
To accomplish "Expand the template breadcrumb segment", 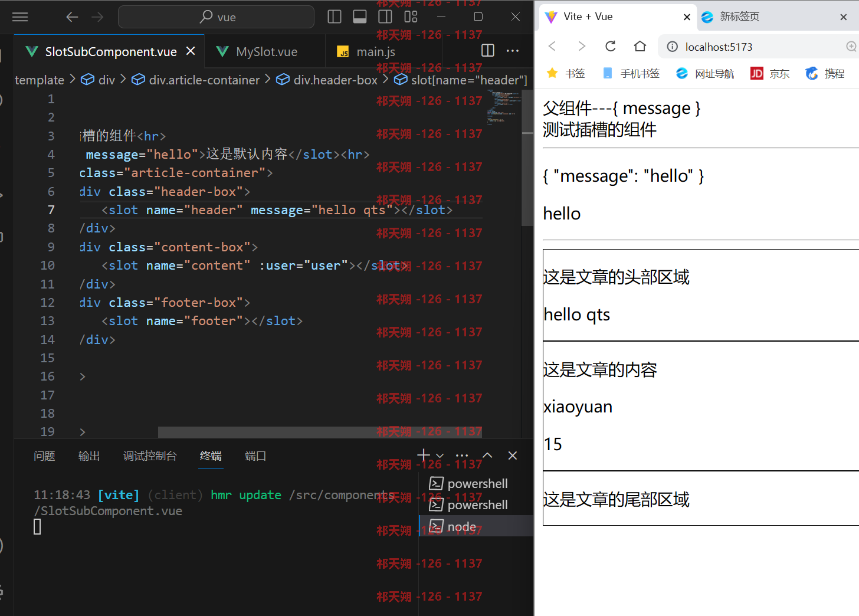I will point(40,80).
